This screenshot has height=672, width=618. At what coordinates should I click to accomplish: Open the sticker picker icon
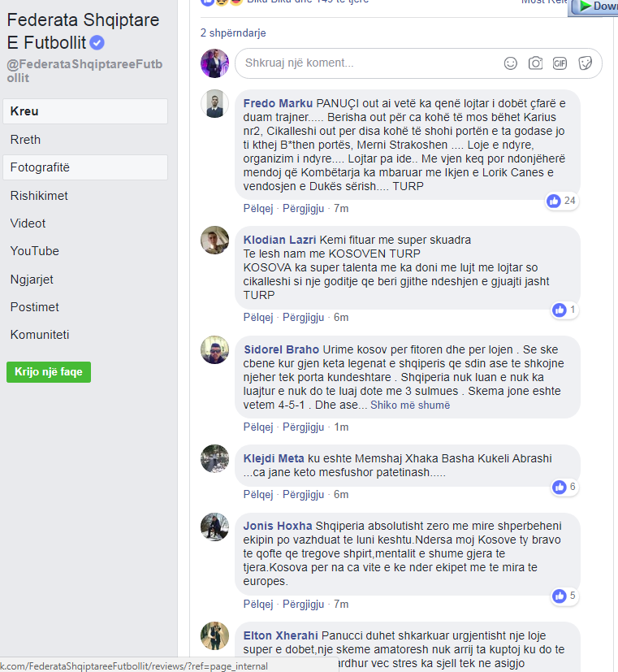[585, 63]
